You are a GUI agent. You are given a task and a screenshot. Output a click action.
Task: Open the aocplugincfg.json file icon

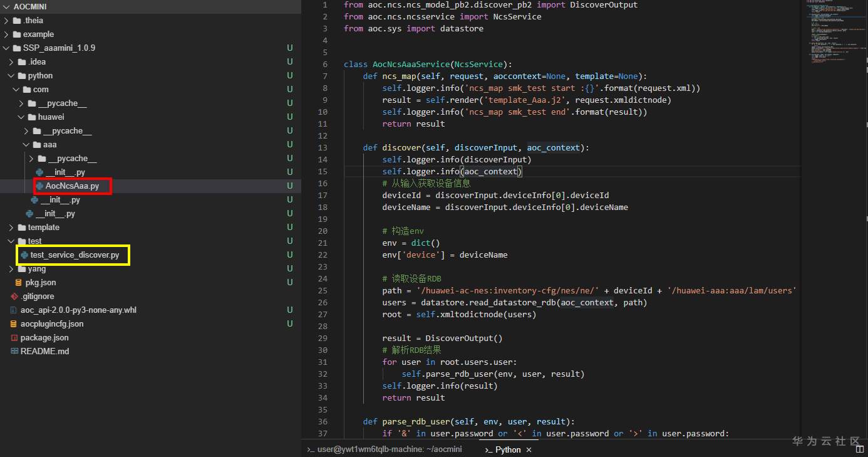tap(14, 324)
